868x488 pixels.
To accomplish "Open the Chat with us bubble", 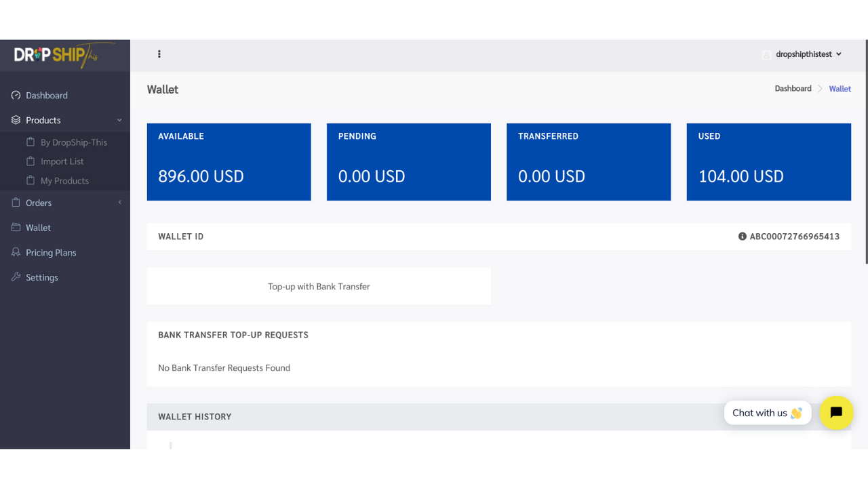I will click(767, 413).
